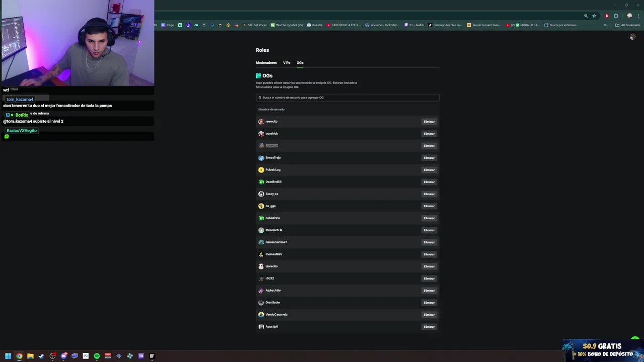Open the TAN BIONICA EN EL... bookmark
Viewport: 644px width, 362px height.
click(344, 25)
